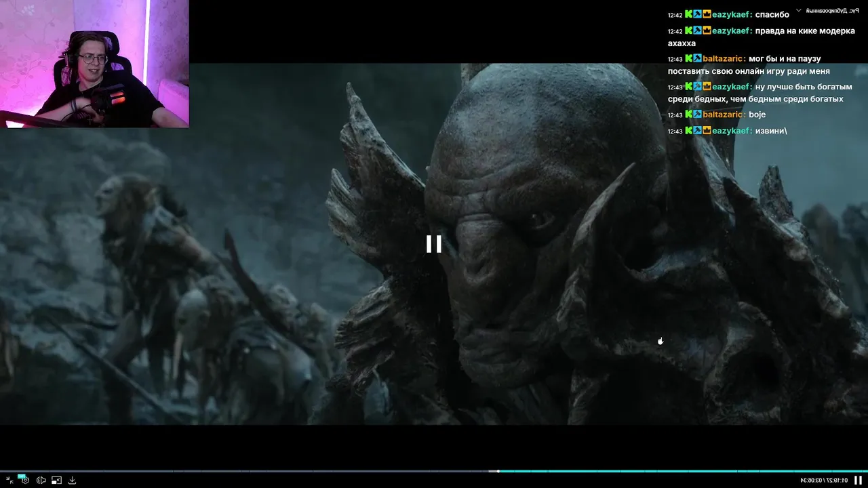This screenshot has height=488, width=868.
Task: Click the mirrored timestamp 01:19:27 / 03:06:34
Action: pyautogui.click(x=824, y=480)
